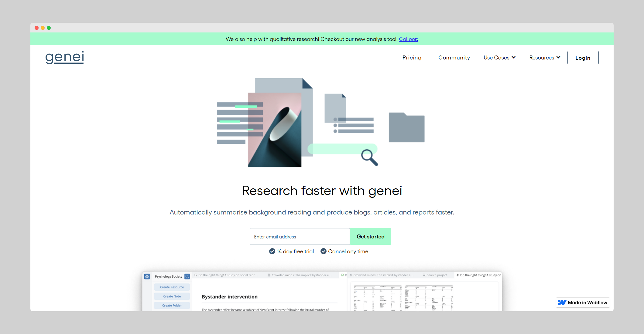Click the Login button
Viewport: 644px width, 334px height.
[583, 58]
